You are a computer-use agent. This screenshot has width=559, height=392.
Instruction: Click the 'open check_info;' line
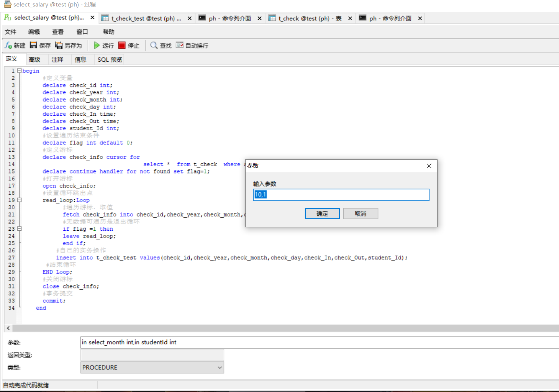point(69,186)
